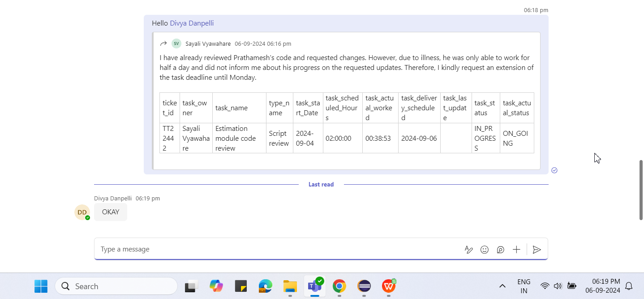Click the Last read divider label
This screenshot has height=299, width=644.
tap(321, 184)
